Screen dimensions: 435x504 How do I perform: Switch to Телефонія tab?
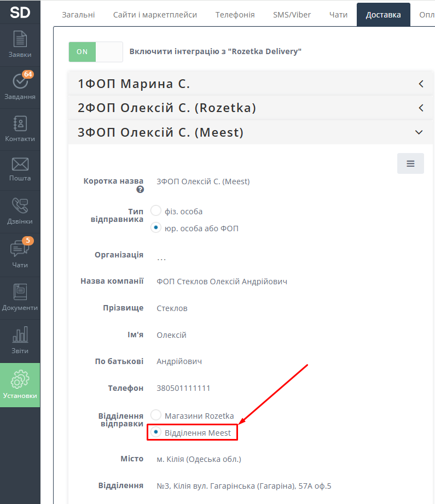click(x=235, y=15)
